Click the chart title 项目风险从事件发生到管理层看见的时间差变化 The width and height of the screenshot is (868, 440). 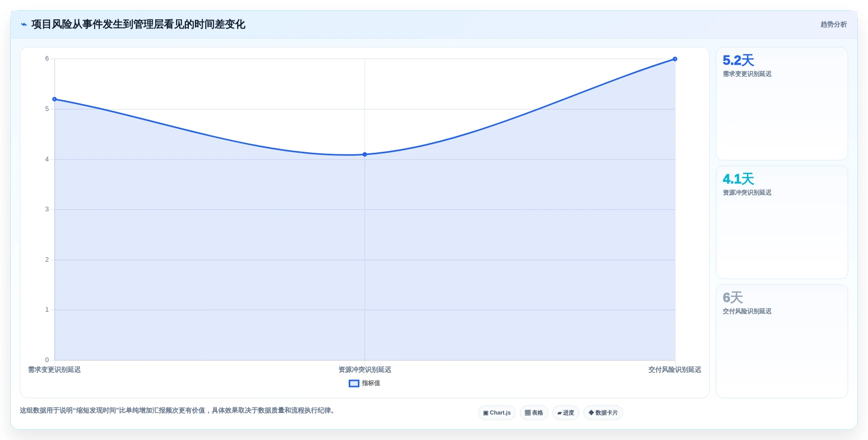point(138,24)
